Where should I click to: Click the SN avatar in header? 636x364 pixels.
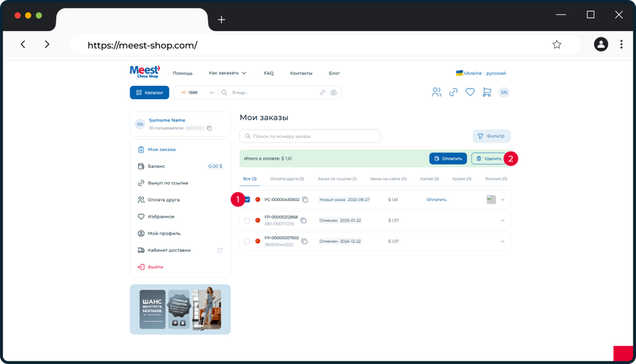coord(504,92)
